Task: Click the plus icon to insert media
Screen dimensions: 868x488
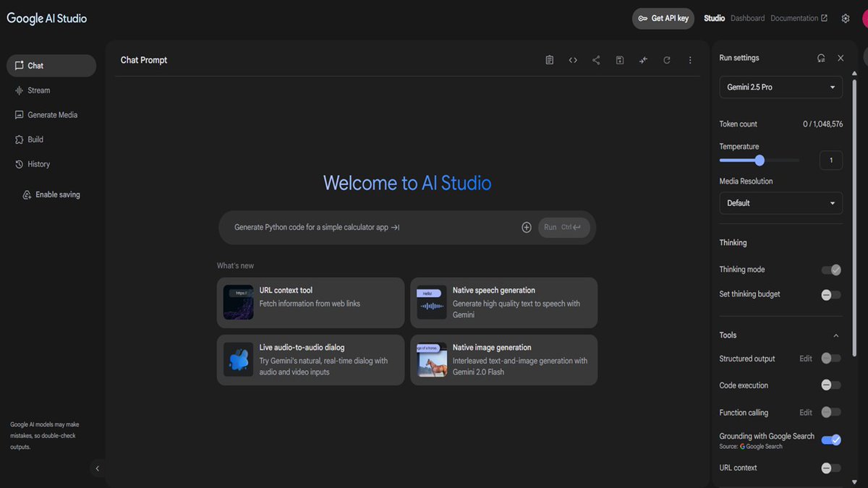Action: 527,227
